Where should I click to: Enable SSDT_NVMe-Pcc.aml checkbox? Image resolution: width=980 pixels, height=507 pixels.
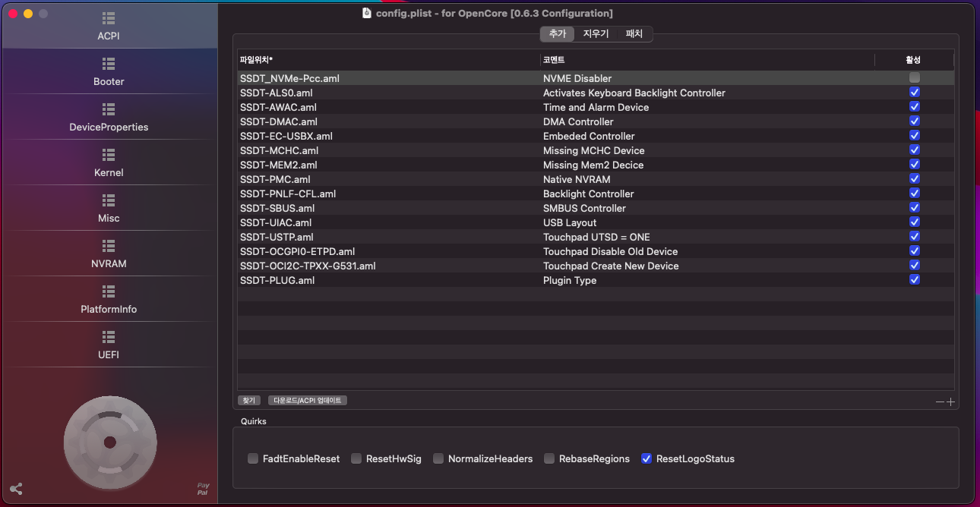pos(915,77)
